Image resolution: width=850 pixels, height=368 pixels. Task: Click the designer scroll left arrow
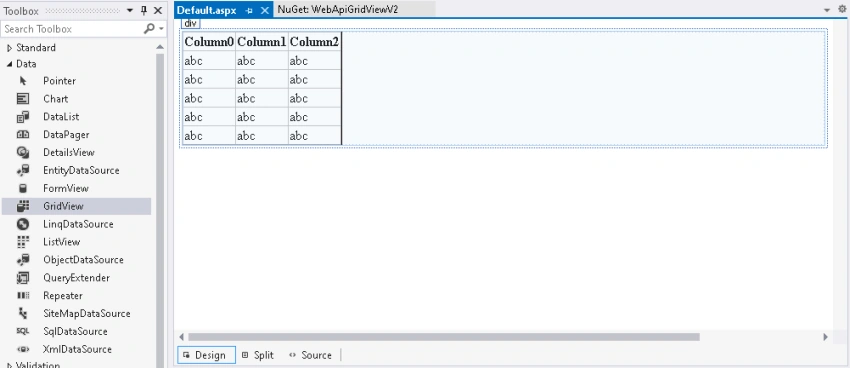point(182,337)
